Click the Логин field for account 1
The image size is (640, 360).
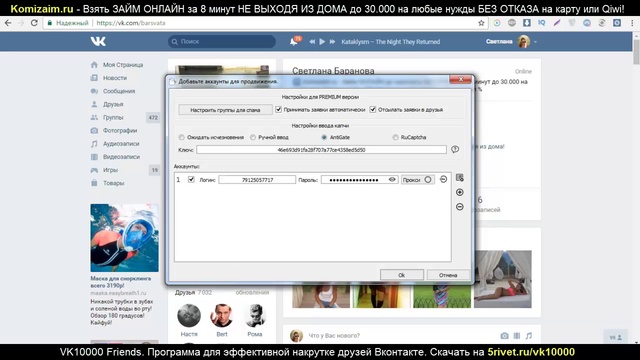257,180
